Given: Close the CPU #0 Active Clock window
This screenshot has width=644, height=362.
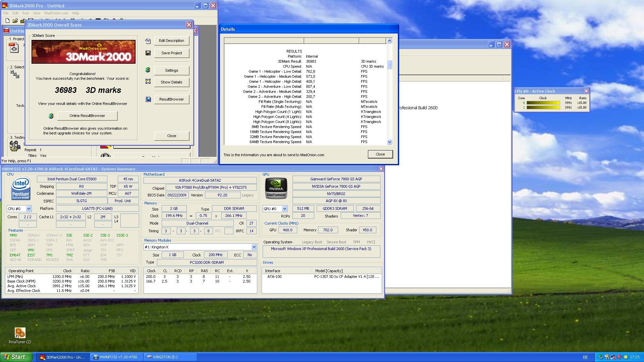Looking at the screenshot, I should point(586,91).
